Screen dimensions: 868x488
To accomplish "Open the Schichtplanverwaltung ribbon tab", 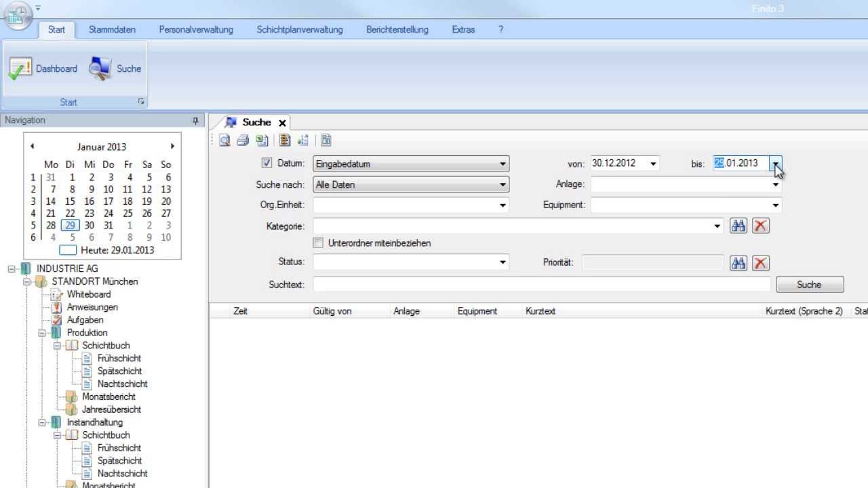I will (300, 30).
